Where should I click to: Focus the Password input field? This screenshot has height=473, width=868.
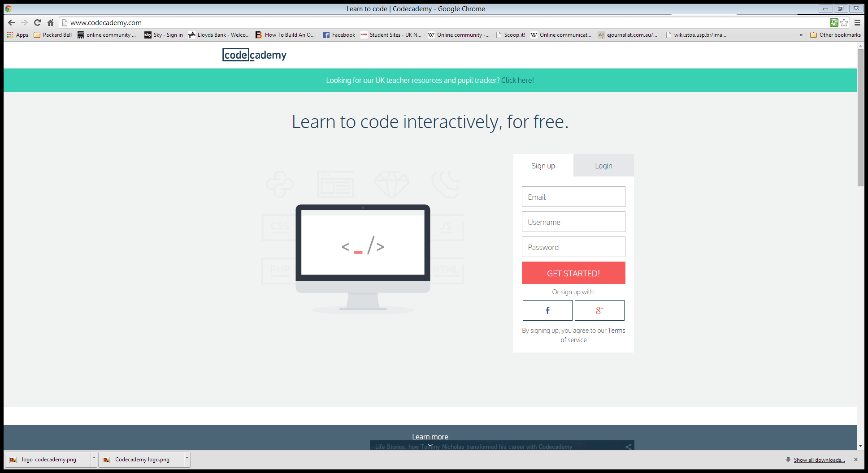[573, 247]
